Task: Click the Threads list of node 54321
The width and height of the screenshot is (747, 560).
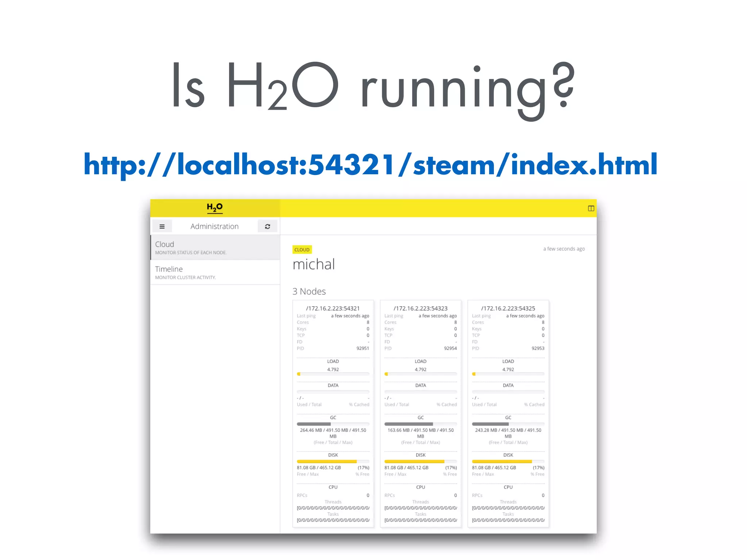Action: click(333, 508)
